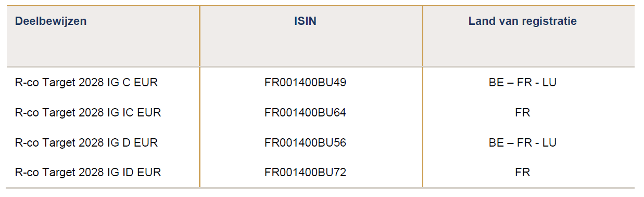Image resolution: width=644 pixels, height=197 pixels.
Task: Click the Land van registratie header
Action: pos(522,22)
